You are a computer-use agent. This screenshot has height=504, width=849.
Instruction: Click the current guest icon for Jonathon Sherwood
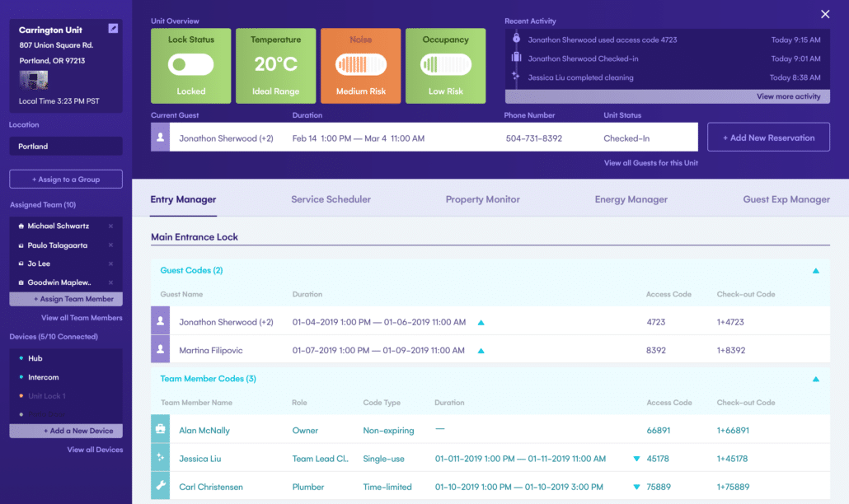160,138
